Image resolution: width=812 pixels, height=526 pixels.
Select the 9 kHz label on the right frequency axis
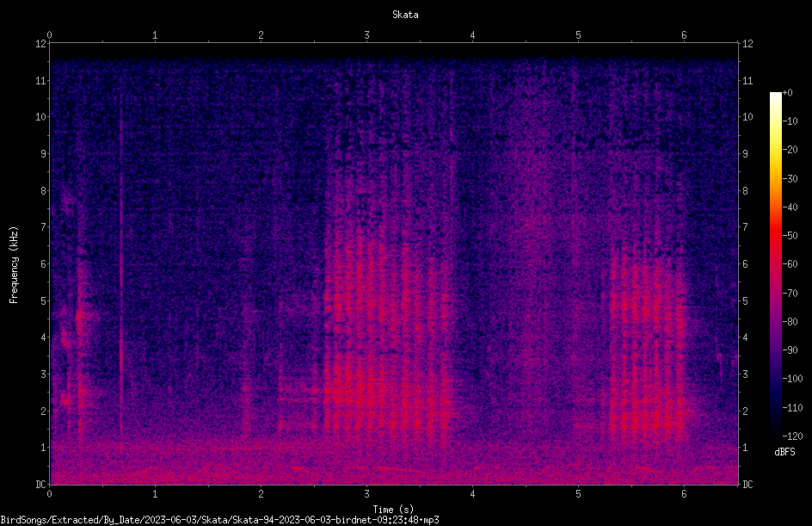point(745,153)
